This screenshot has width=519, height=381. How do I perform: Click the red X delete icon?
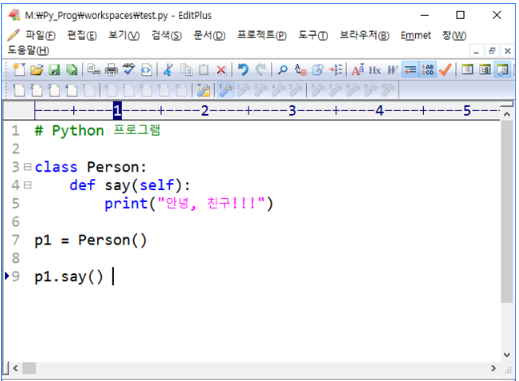click(x=221, y=70)
